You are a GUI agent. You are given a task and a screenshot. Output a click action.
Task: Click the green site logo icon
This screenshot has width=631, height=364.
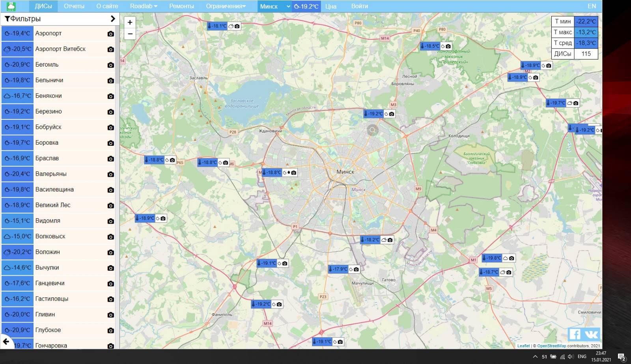(11, 6)
